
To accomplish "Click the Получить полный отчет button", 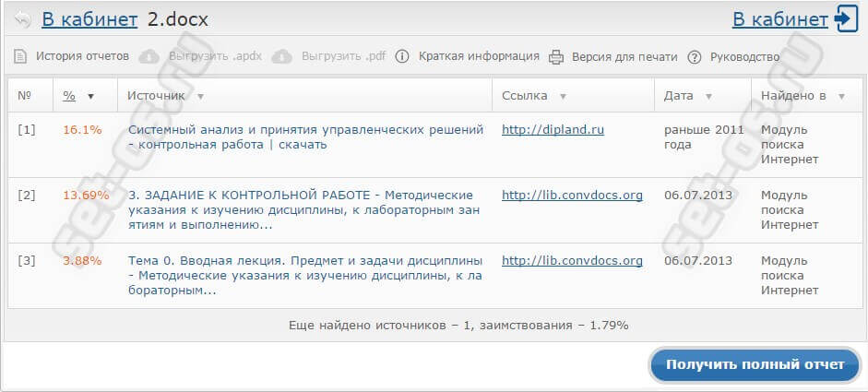I will (x=755, y=365).
